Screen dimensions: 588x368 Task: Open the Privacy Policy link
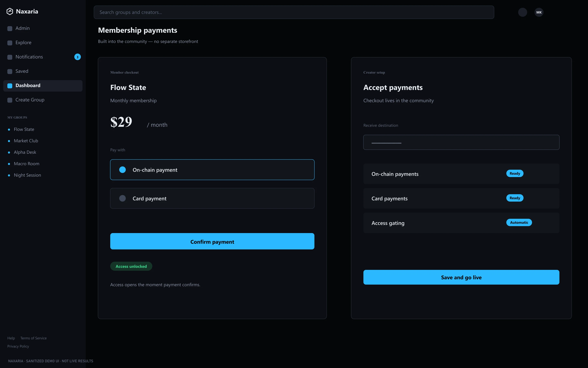pyautogui.click(x=18, y=346)
